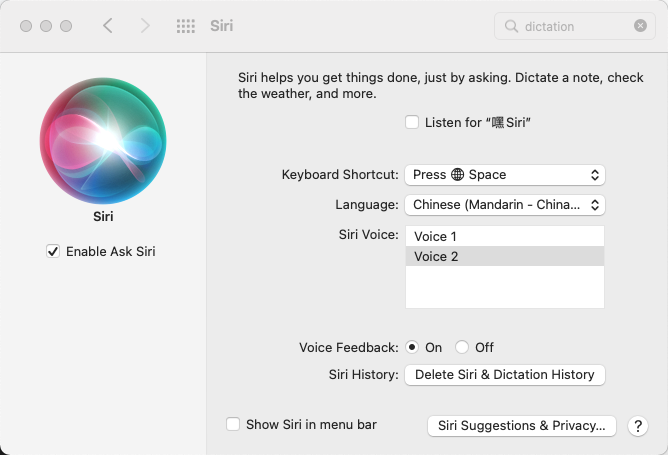The height and width of the screenshot is (455, 668).
Task: Open Siri Suggestions & Privacy
Action: 522,426
